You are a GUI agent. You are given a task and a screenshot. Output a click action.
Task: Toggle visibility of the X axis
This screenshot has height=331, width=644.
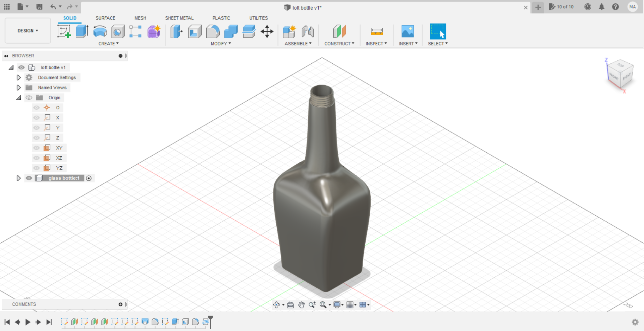point(37,118)
